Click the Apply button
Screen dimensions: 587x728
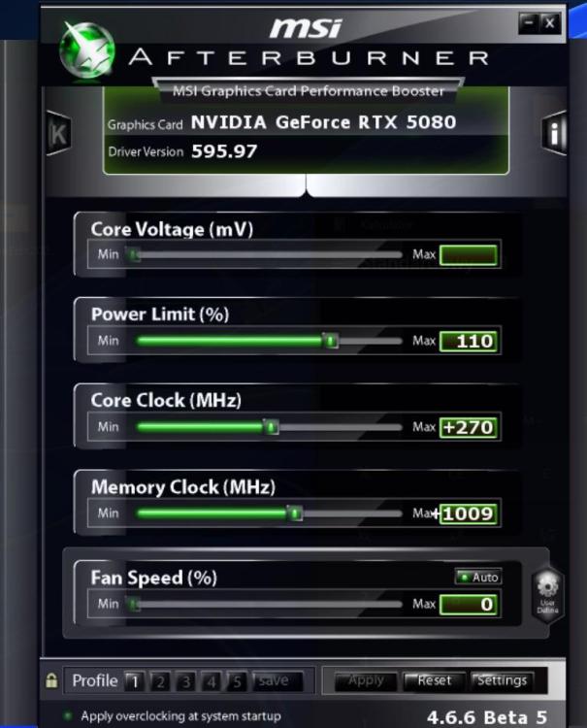tap(366, 681)
